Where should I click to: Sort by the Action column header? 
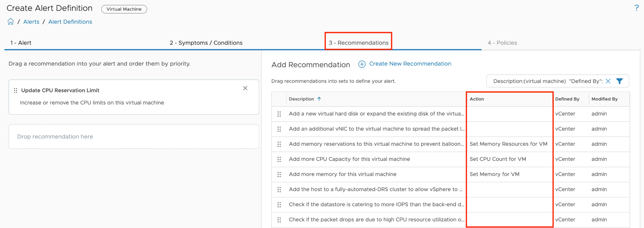click(477, 99)
